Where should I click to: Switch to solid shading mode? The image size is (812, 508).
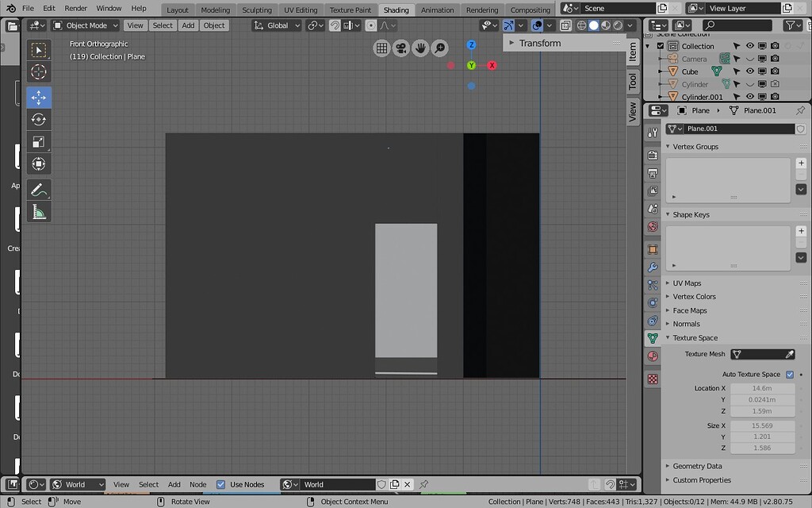pyautogui.click(x=593, y=25)
